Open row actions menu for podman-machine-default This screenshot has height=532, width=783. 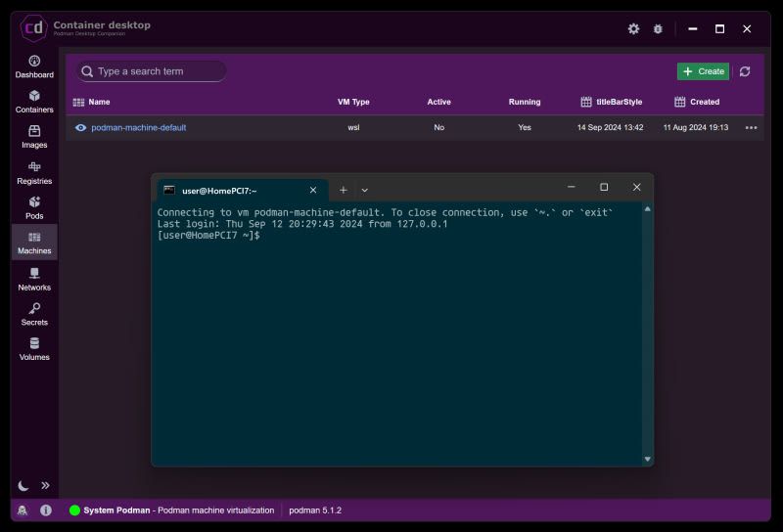click(751, 127)
